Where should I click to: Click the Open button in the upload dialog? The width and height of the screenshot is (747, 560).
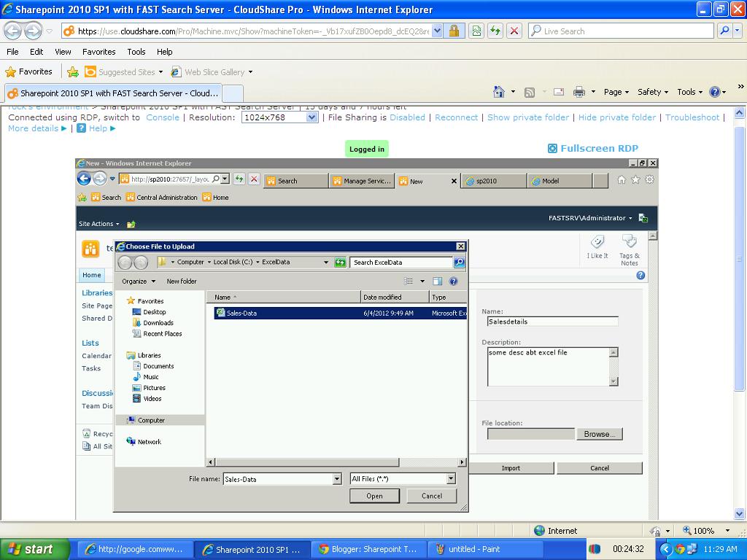point(374,496)
